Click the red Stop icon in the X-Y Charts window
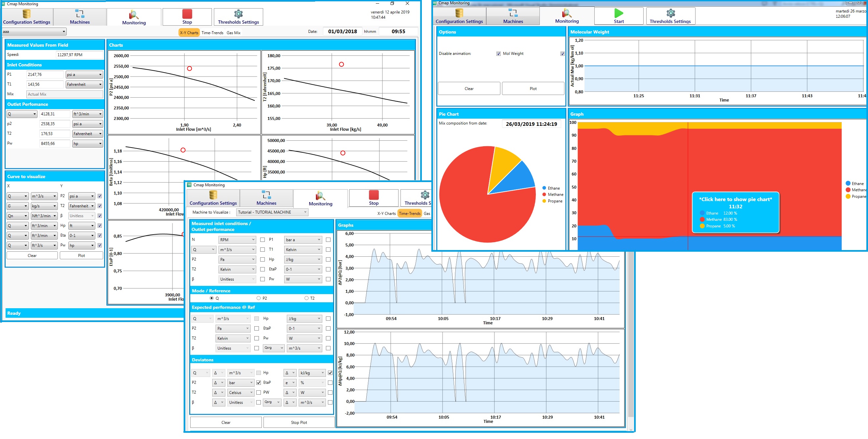This screenshot has height=439, width=868. coord(187,14)
